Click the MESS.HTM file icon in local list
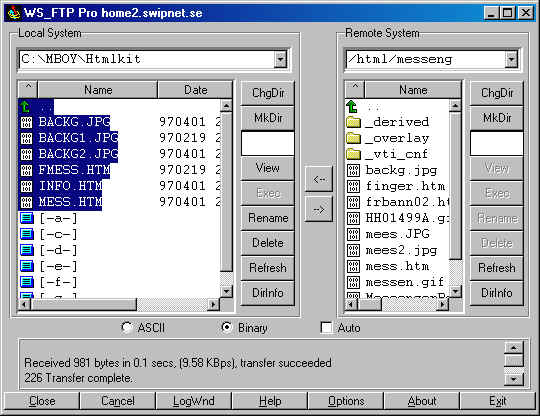 [26, 202]
